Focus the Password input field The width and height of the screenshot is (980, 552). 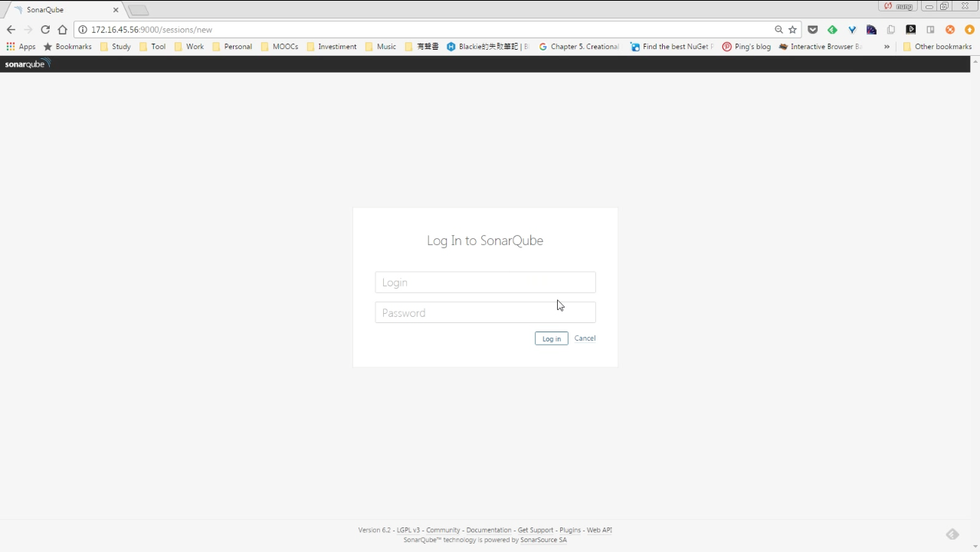485,312
